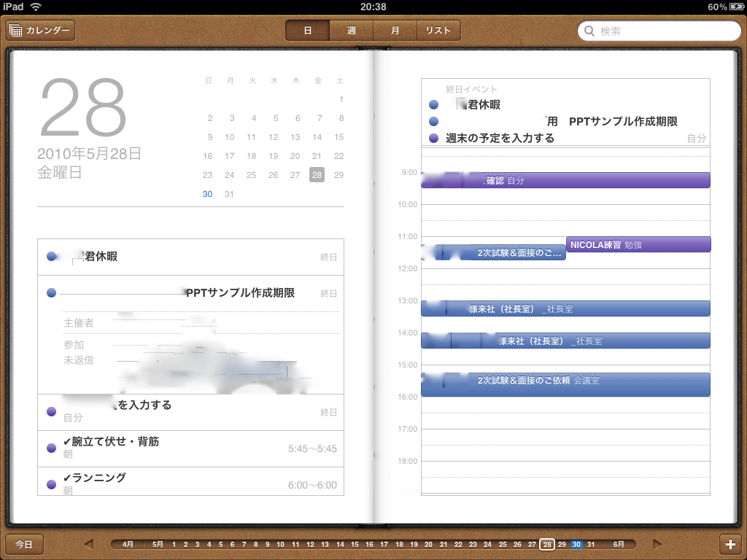Go to previous day with left arrow
This screenshot has width=747, height=560.
tap(88, 544)
